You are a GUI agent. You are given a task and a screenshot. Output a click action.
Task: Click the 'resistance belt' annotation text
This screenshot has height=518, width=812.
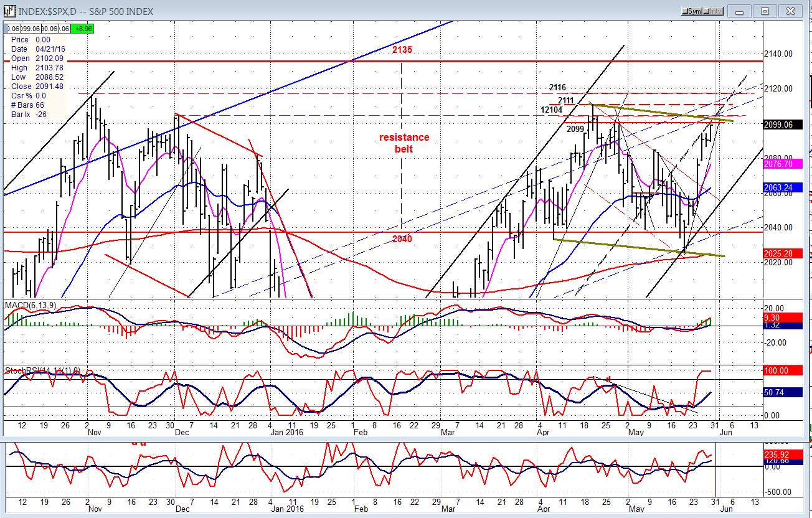[404, 143]
